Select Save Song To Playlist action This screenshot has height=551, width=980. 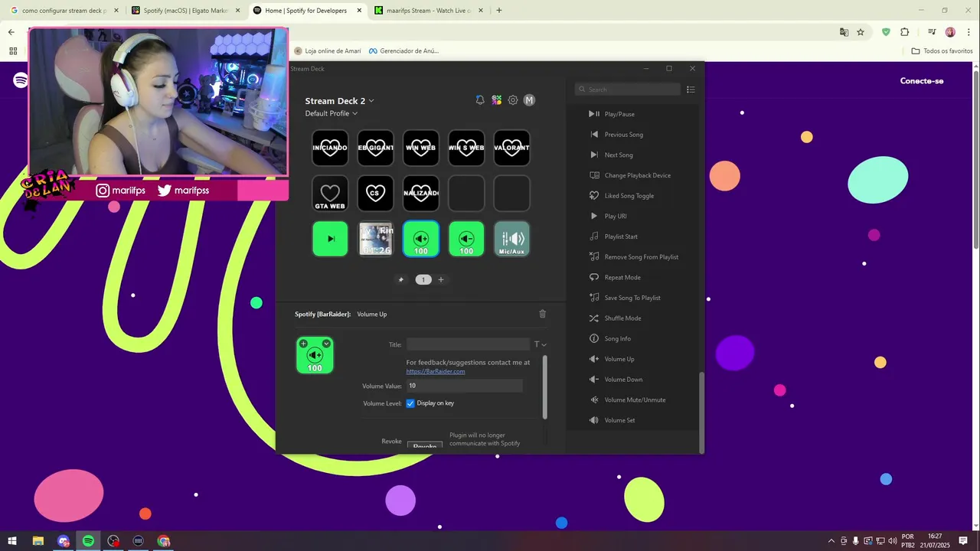(x=632, y=298)
